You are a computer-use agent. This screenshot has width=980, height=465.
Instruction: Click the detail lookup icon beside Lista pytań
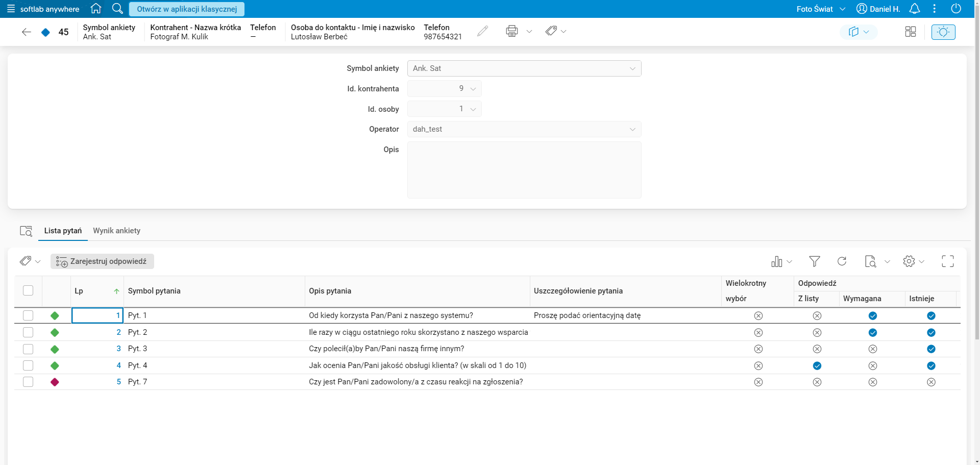tap(26, 231)
